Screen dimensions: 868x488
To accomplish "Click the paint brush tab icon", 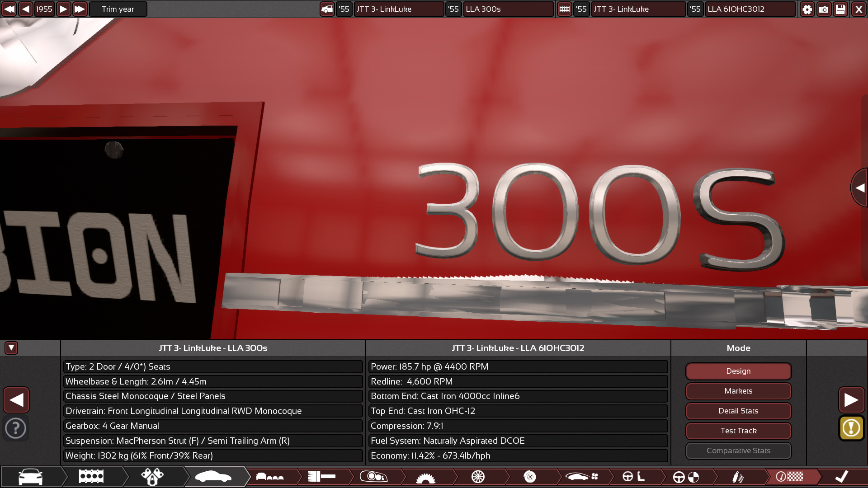I will pyautogui.click(x=321, y=477).
